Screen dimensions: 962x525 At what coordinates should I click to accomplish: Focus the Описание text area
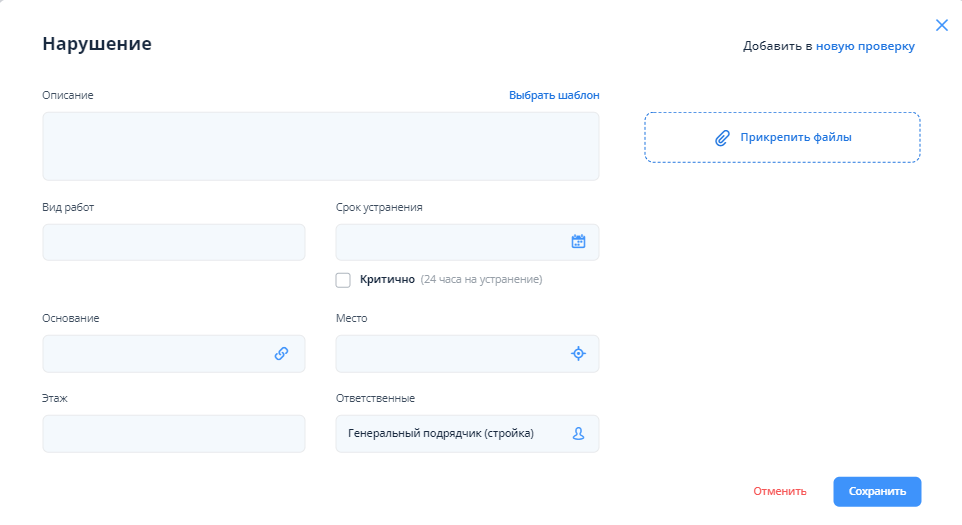(320, 146)
